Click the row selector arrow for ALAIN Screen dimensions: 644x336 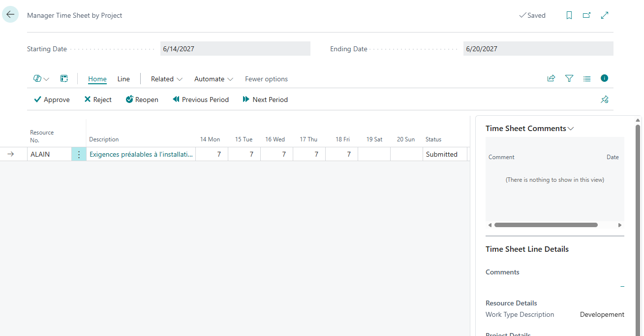tap(11, 154)
